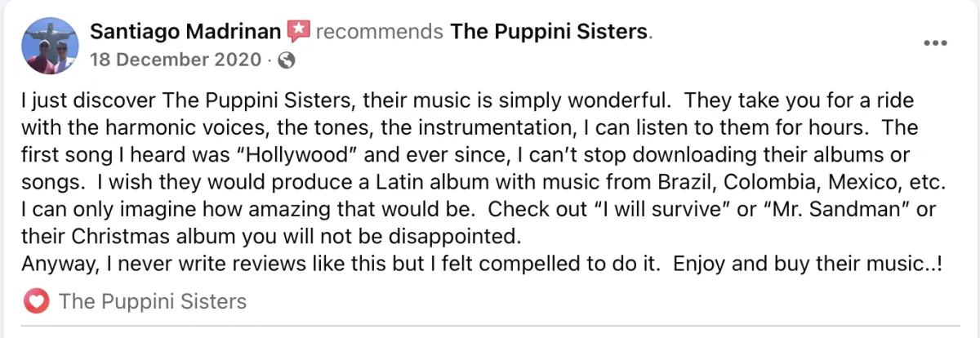The width and height of the screenshot is (980, 338).
Task: Click the word "recommends" in the header
Action: tap(379, 32)
